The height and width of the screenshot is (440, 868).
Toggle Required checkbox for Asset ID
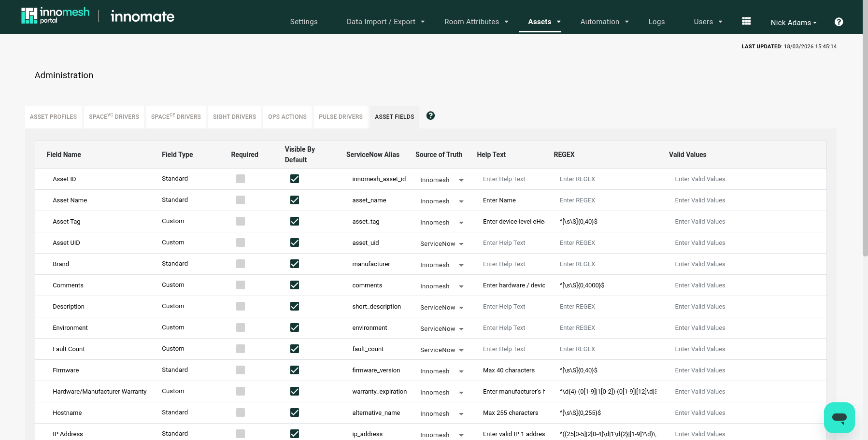tap(241, 179)
